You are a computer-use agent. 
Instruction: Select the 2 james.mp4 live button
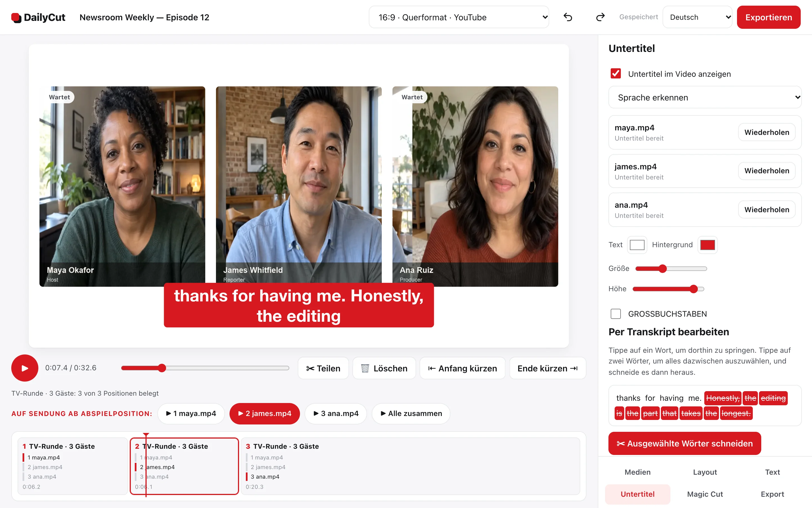coord(264,413)
